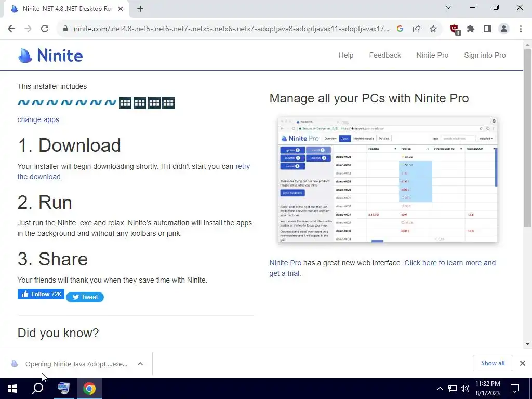Open the Ninite Pro screenshot thumbnail
This screenshot has width=532, height=399.
click(x=388, y=180)
